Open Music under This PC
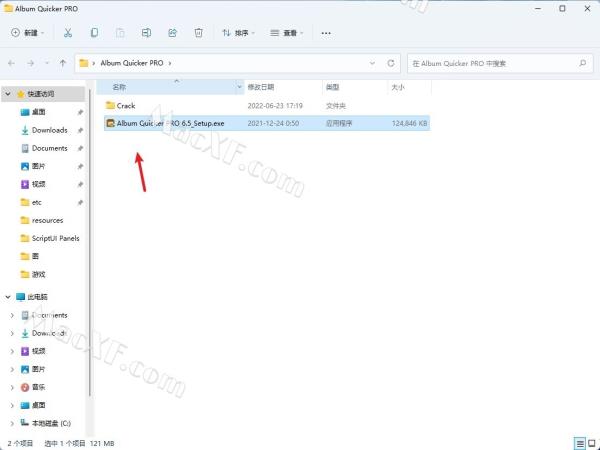The height and width of the screenshot is (450, 600). click(x=38, y=387)
